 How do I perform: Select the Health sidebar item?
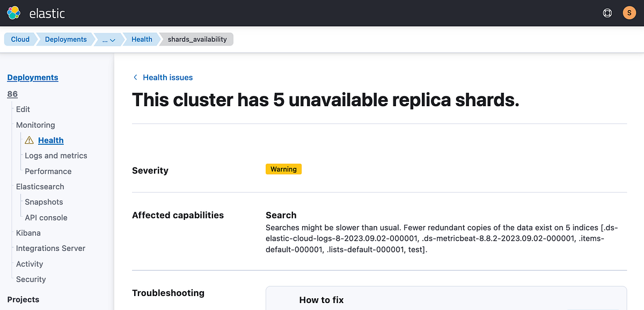point(50,140)
